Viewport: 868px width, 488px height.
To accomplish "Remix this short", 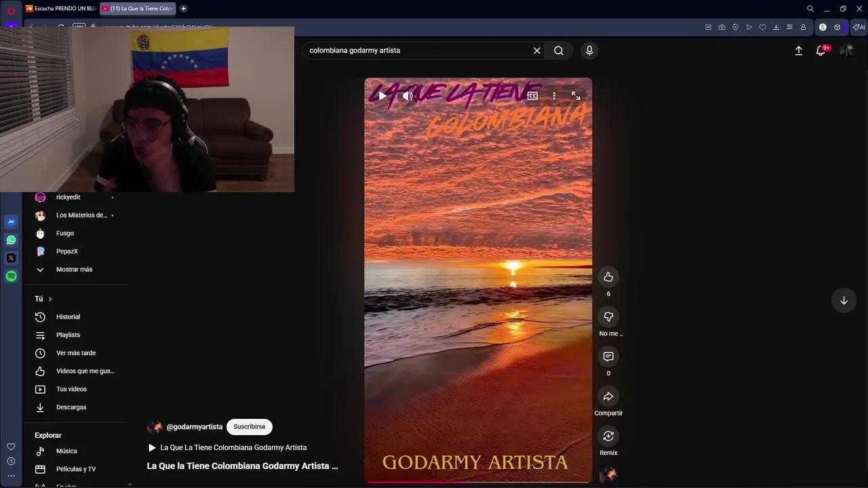I will [x=608, y=436].
